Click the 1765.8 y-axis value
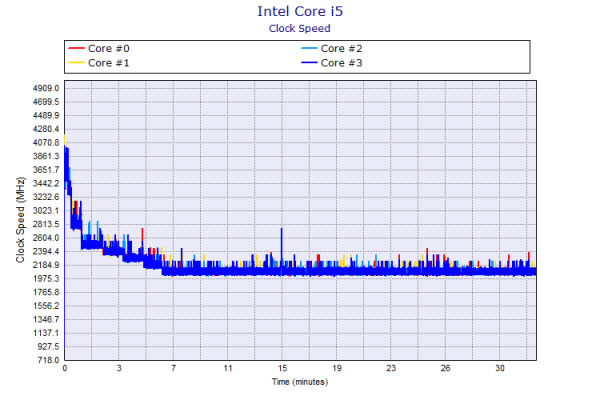 coord(46,292)
